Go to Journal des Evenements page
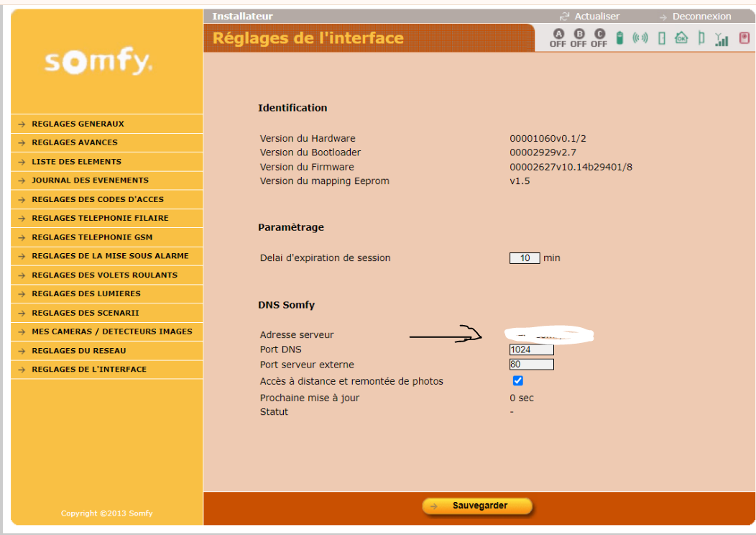The height and width of the screenshot is (535, 756). [x=90, y=180]
